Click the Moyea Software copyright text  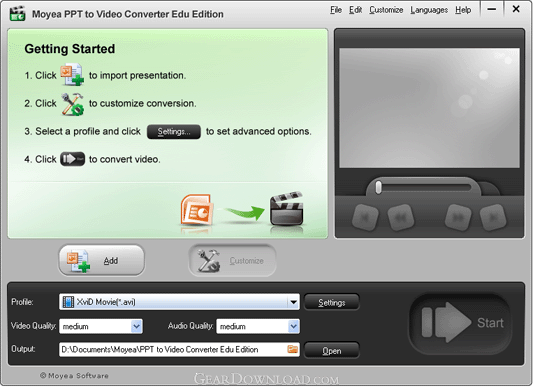(74, 376)
